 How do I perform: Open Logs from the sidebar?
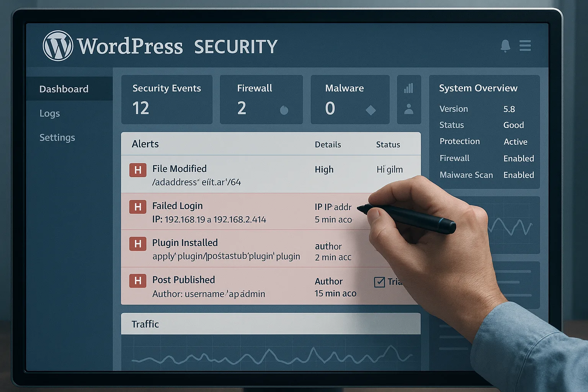tap(50, 113)
